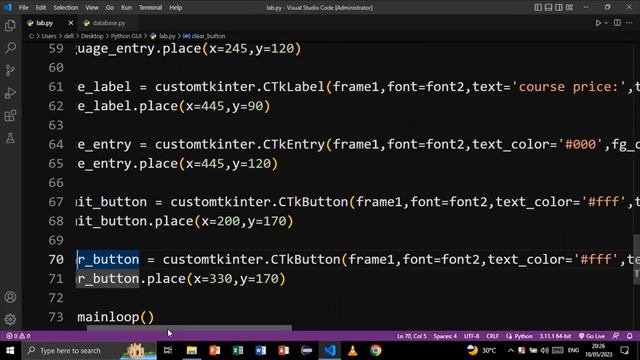Expand the lab.py breadcrumb segment
Viewport: 640px width, 360px height.
[163, 36]
